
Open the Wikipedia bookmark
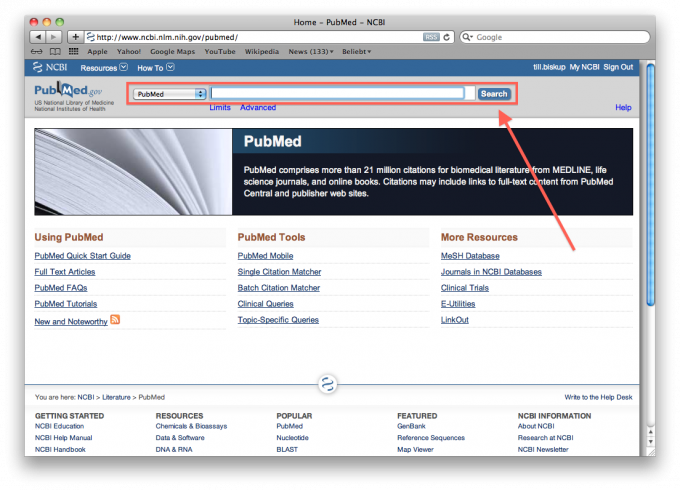coord(262,52)
